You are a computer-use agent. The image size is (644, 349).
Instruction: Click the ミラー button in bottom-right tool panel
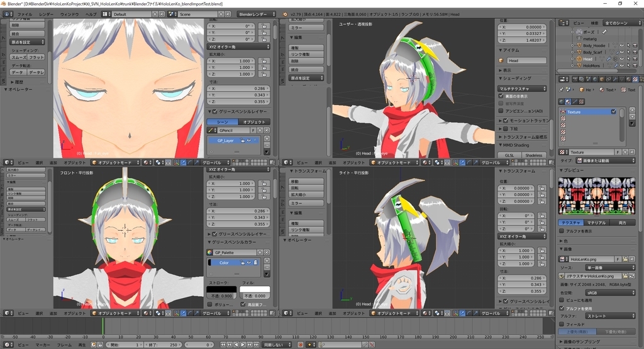(x=306, y=203)
